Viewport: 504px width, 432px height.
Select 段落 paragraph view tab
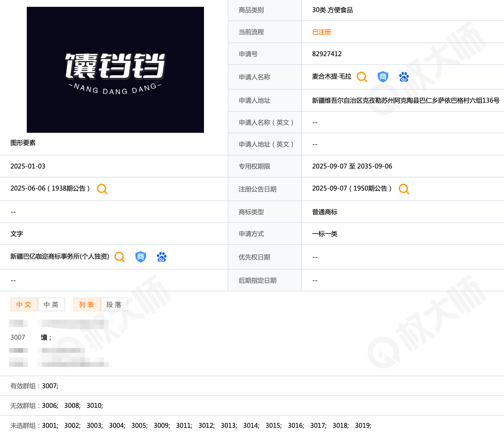[x=114, y=304]
